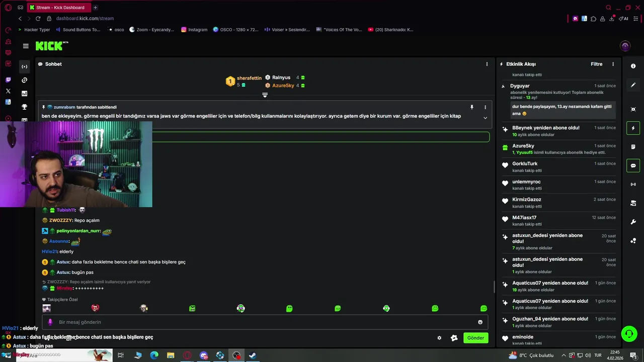Open the Kick hamburger menu
Viewport: 644px width, 362px height.
tap(26, 46)
